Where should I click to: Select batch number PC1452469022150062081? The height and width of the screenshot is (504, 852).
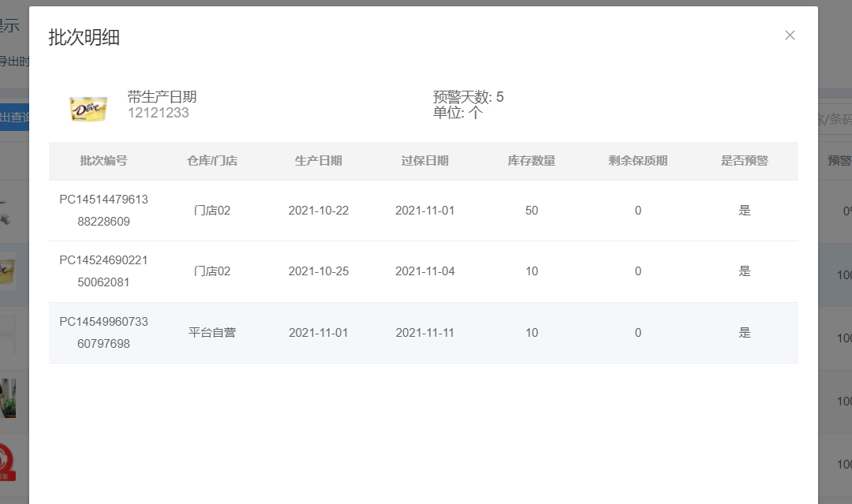[x=103, y=271]
